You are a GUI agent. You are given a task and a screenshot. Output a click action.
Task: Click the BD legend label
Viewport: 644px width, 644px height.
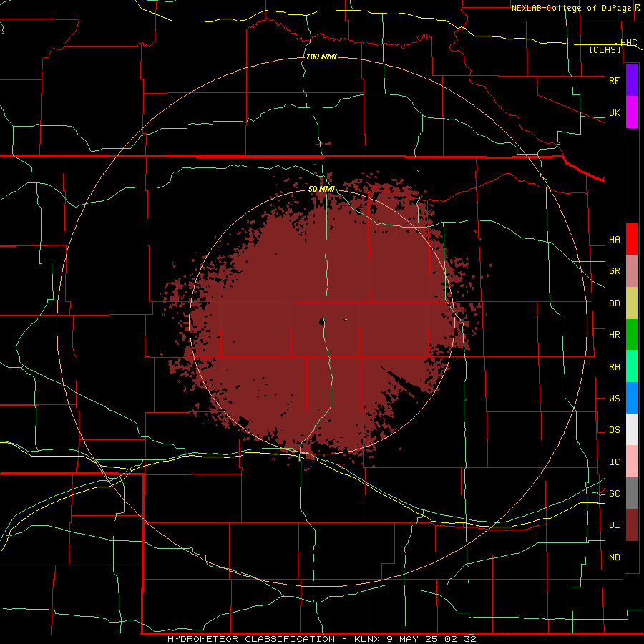(x=614, y=303)
